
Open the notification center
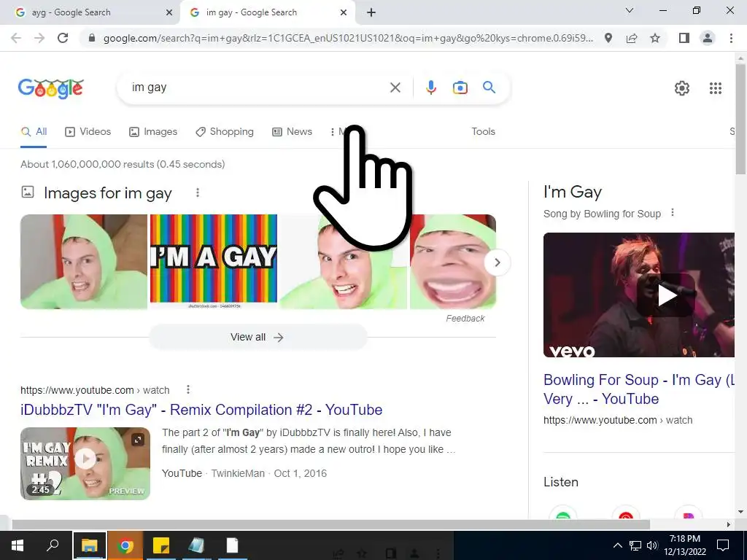point(723,545)
